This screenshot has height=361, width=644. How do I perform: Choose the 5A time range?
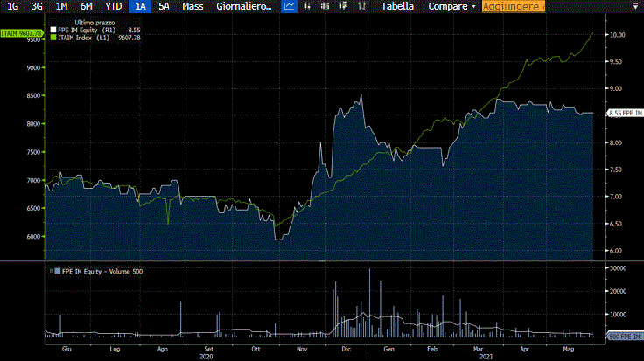click(x=164, y=6)
